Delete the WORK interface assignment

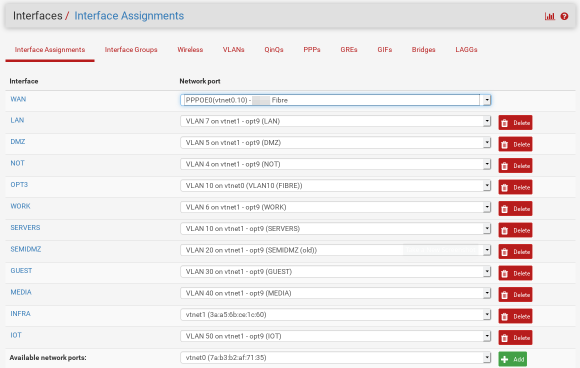coord(515,209)
